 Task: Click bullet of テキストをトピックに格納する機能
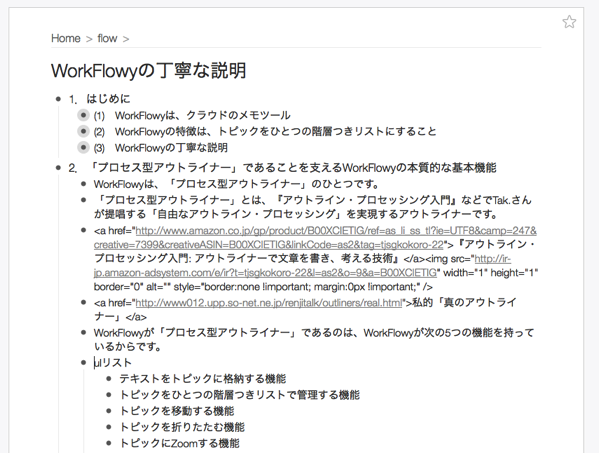(109, 379)
